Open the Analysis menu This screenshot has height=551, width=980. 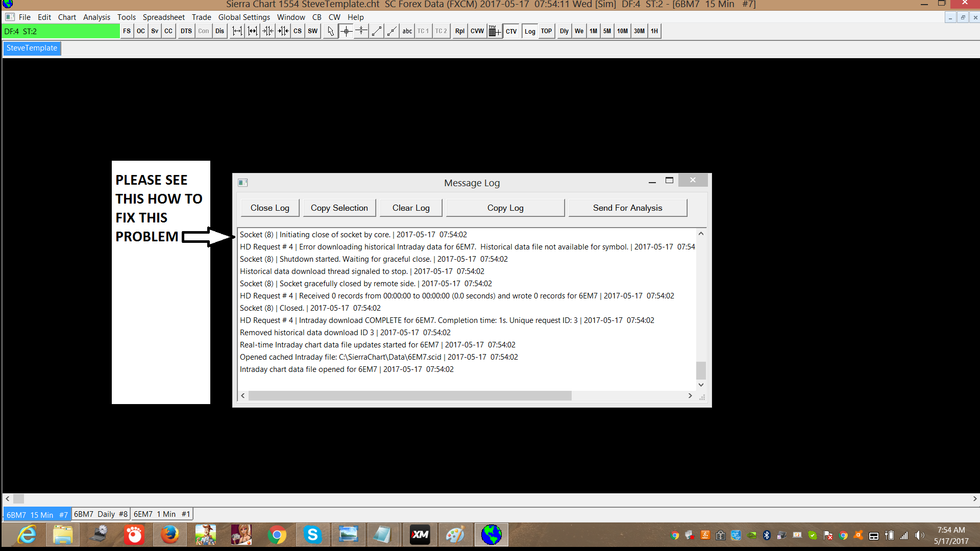[96, 17]
